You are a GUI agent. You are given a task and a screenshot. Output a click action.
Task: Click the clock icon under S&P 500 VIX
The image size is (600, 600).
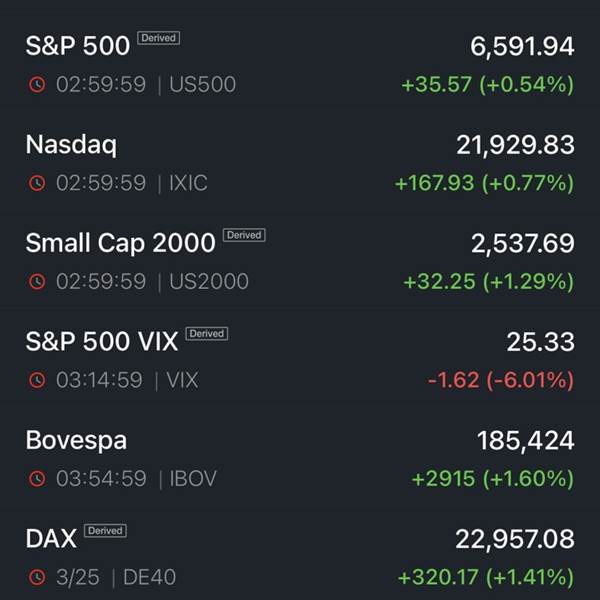(37, 380)
